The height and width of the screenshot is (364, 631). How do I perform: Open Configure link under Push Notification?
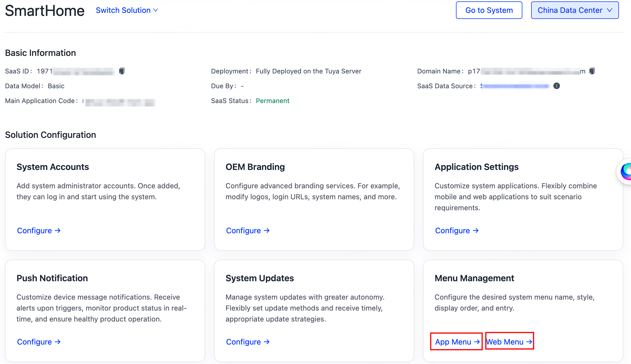(35, 342)
